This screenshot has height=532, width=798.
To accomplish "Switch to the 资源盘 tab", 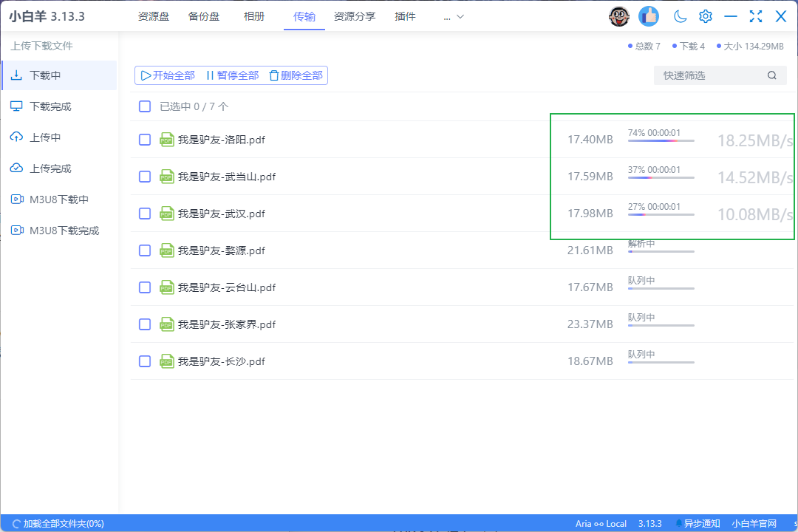I will coord(154,16).
